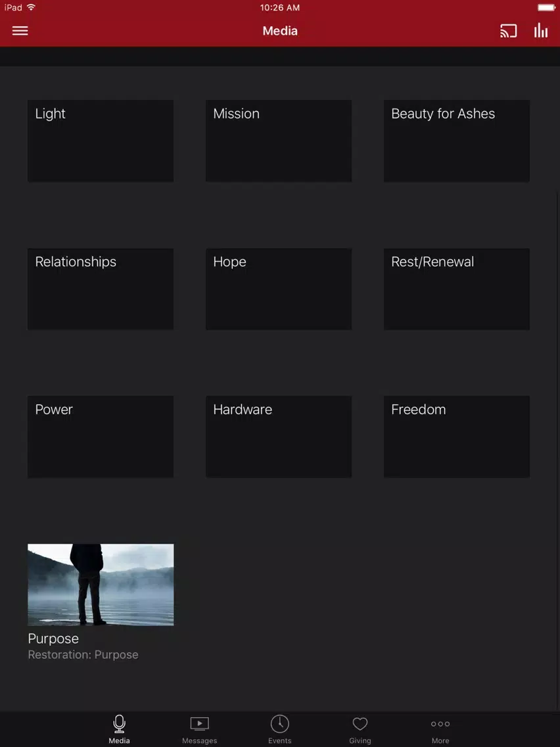Open the Events clock icon

pyautogui.click(x=279, y=723)
